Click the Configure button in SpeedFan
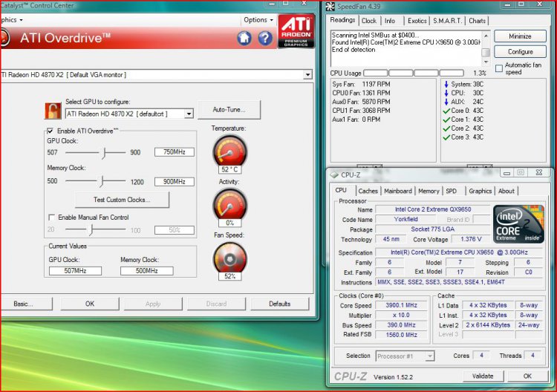Screen dimensions: 557x392 (520, 52)
